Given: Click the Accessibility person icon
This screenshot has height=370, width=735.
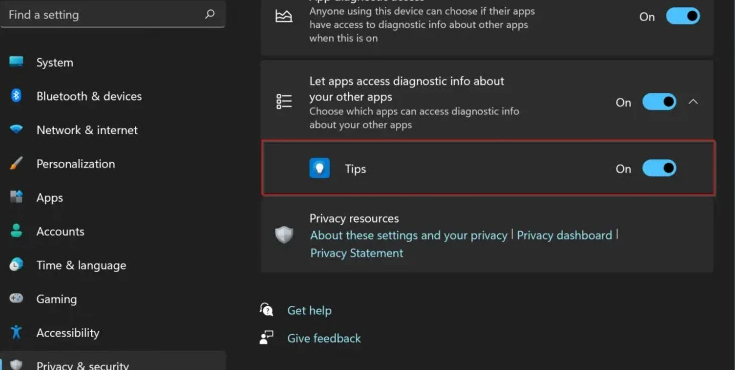Looking at the screenshot, I should pyautogui.click(x=16, y=332).
